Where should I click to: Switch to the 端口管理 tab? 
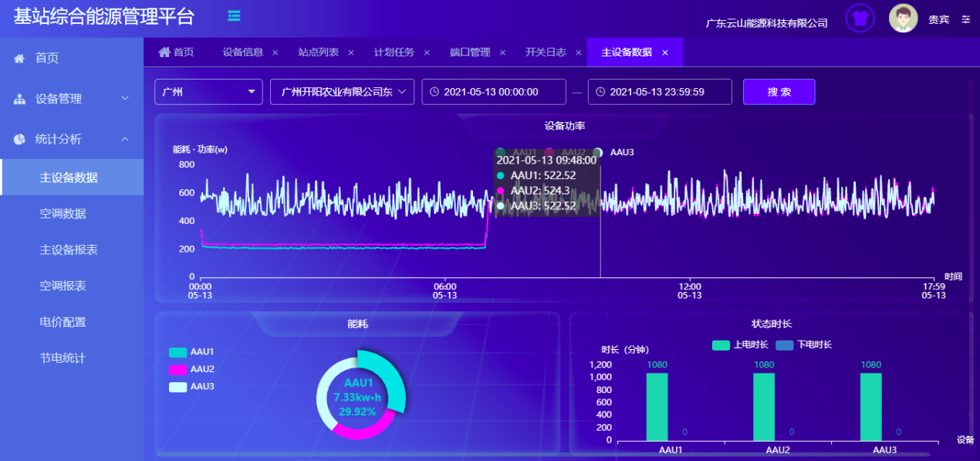[470, 53]
